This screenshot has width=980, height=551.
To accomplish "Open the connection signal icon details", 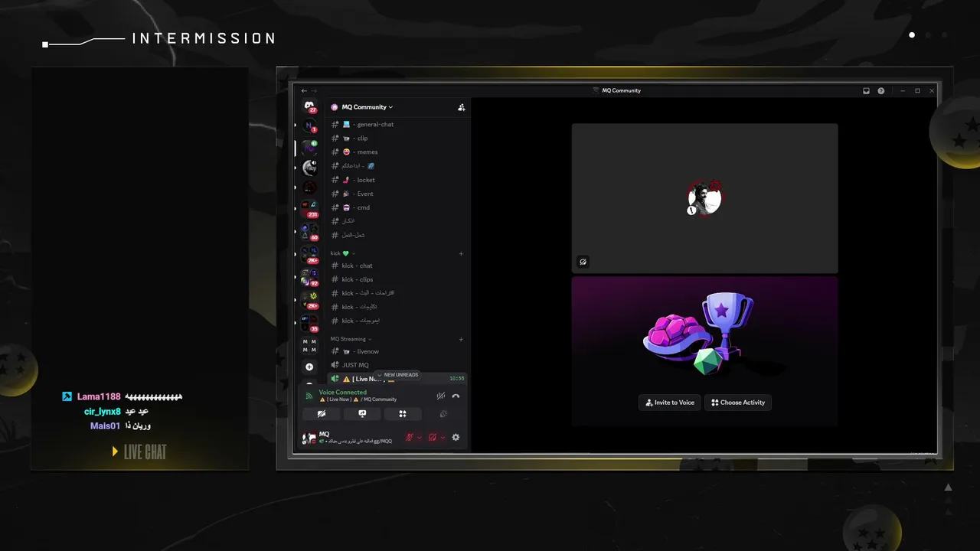I will 309,396.
